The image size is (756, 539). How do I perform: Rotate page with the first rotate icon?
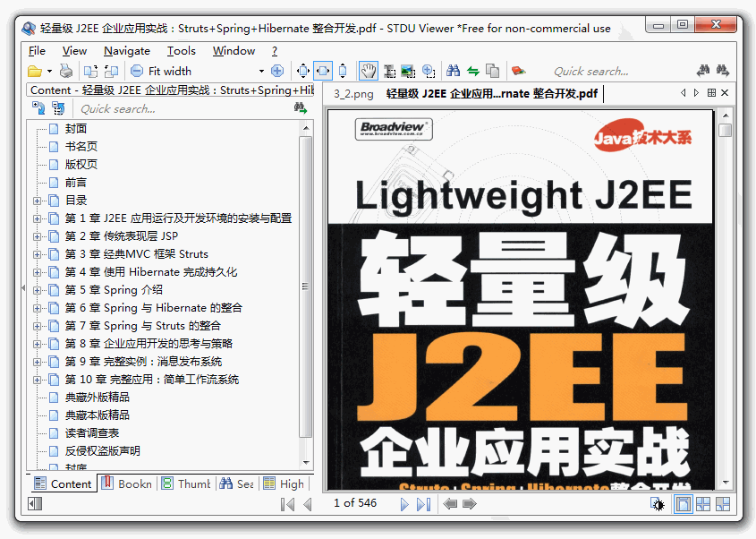coord(90,72)
